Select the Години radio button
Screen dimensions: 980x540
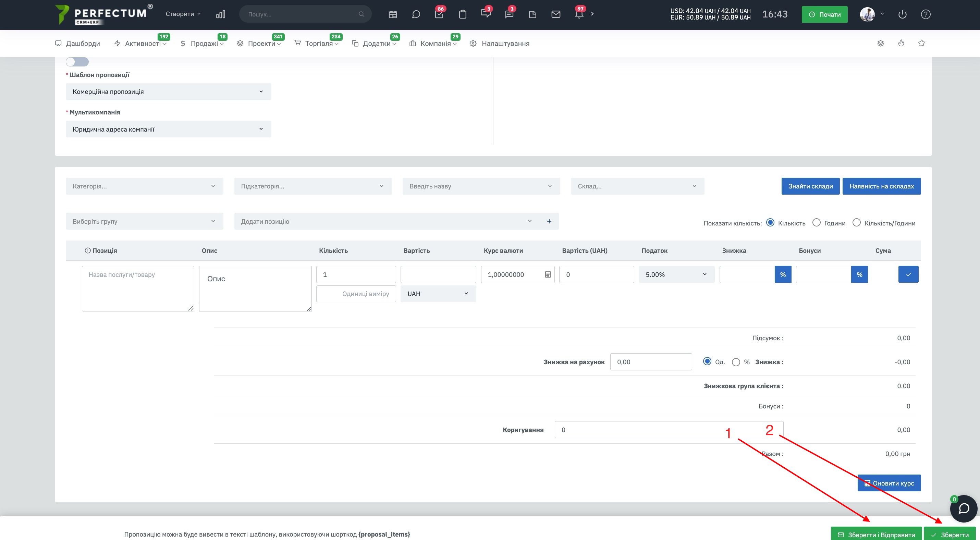pos(817,223)
